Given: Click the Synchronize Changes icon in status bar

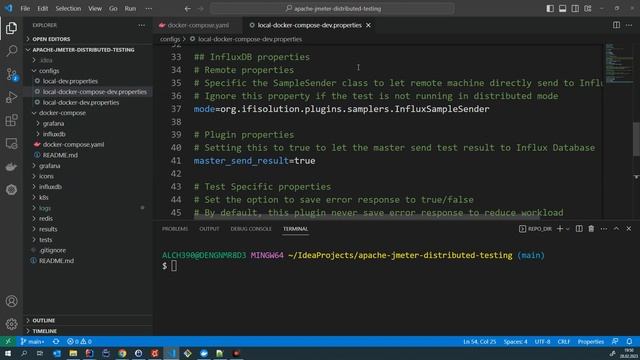Looking at the screenshot, I should pyautogui.click(x=56, y=342).
